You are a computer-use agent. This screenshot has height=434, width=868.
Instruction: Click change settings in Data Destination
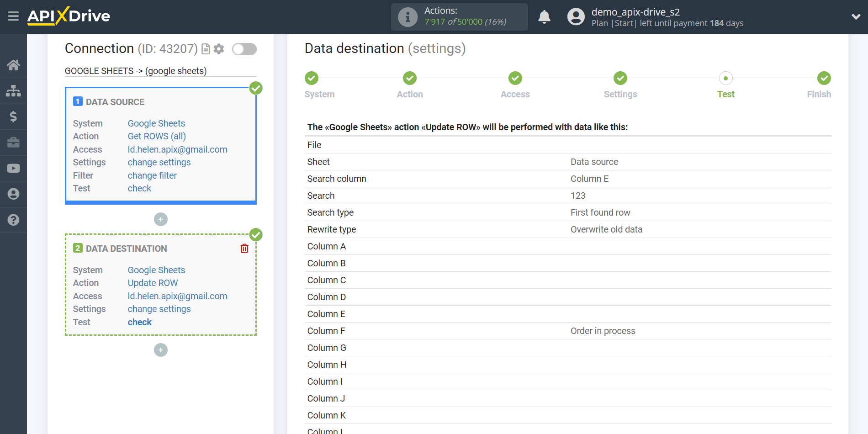(x=159, y=309)
